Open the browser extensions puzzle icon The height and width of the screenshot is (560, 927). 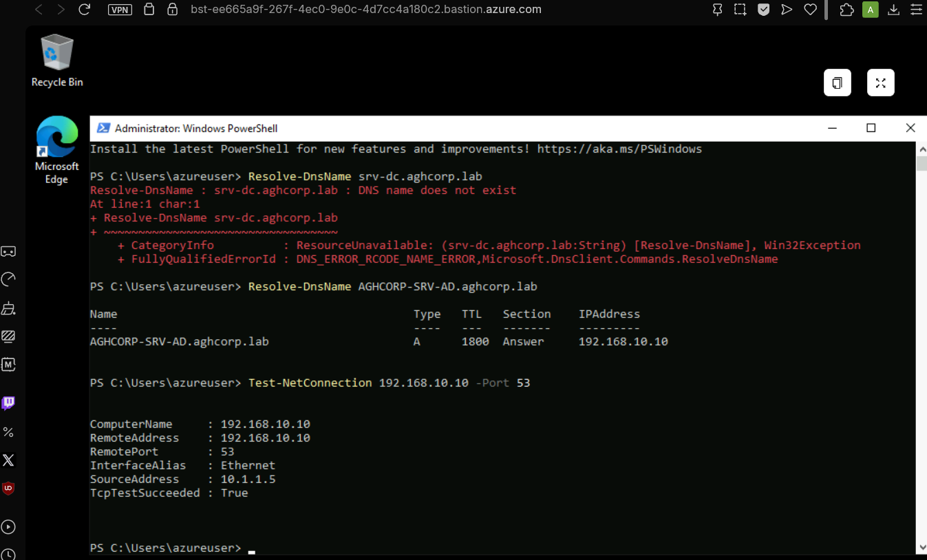[x=847, y=10]
